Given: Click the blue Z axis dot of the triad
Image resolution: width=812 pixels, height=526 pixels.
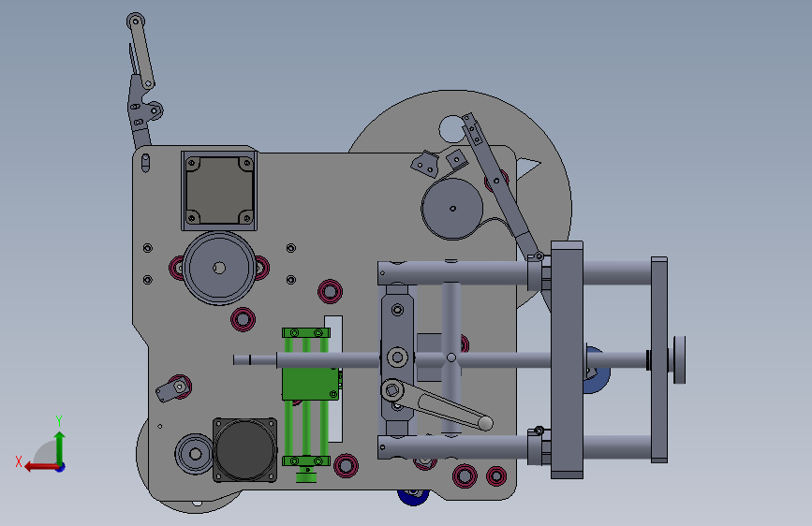Looking at the screenshot, I should (x=61, y=467).
